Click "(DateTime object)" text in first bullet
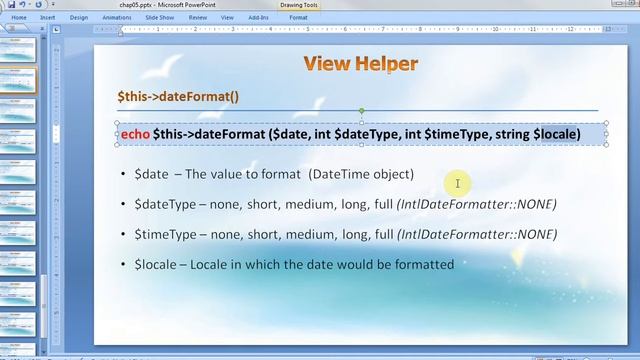 (361, 174)
